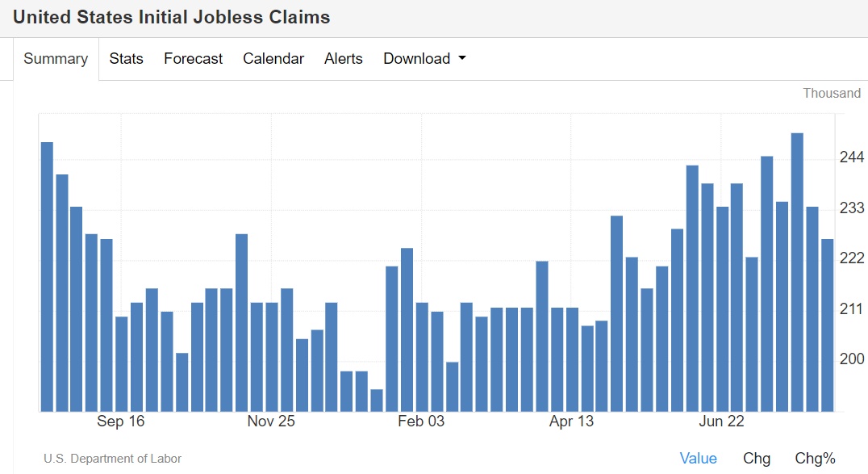868x474 pixels.
Task: Click the Jun 22 axis label
Action: point(721,422)
